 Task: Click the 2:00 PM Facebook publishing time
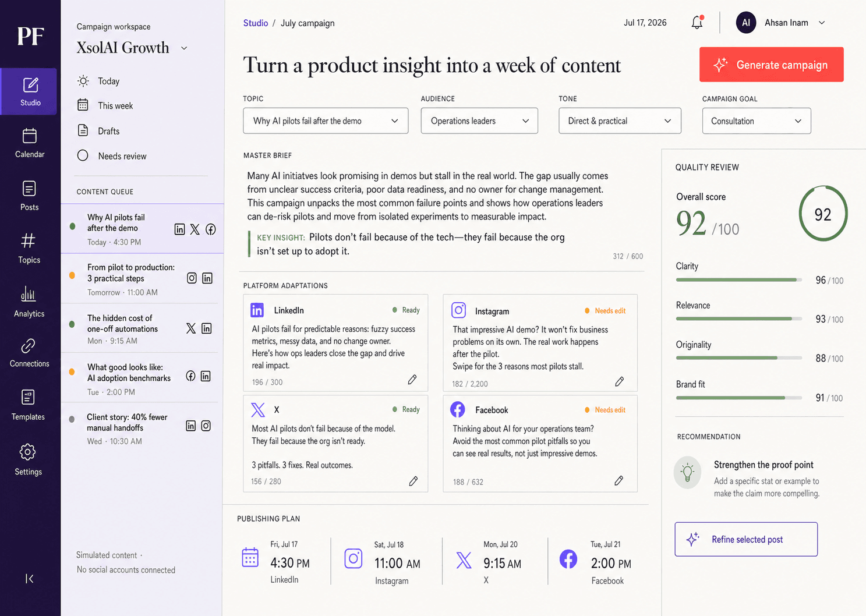[611, 564]
